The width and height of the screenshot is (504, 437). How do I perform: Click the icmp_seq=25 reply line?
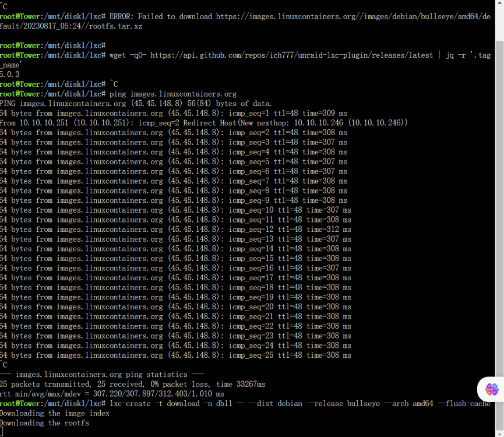[175, 355]
